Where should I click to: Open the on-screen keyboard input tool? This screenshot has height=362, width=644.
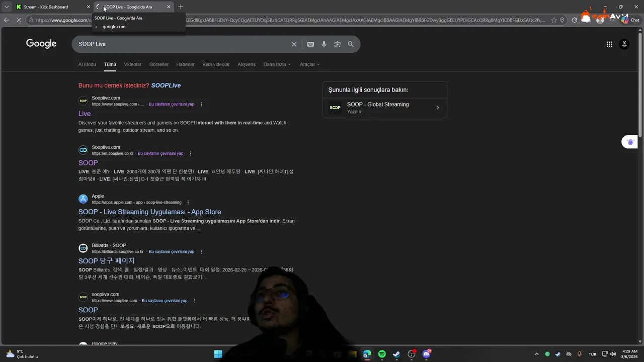point(310,44)
